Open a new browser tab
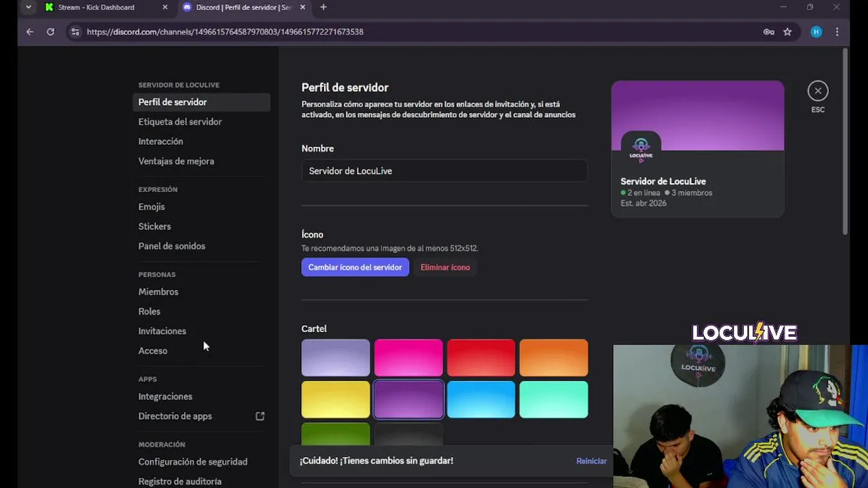Viewport: 868px width, 488px height. click(323, 7)
